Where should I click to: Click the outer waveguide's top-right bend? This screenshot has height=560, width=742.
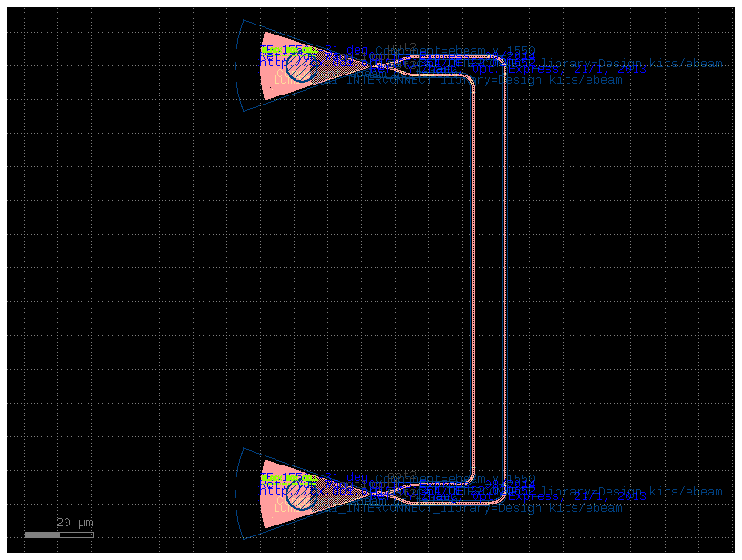[501, 61]
